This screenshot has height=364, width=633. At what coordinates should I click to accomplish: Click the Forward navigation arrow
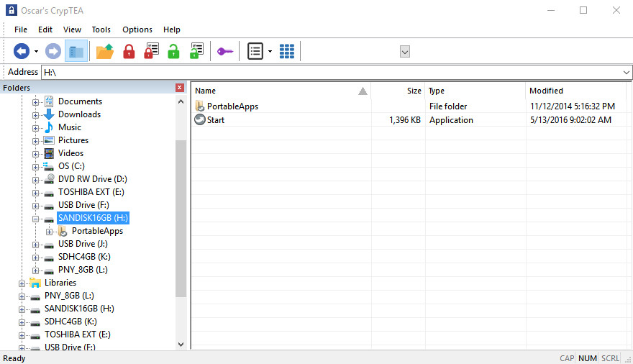click(x=53, y=51)
